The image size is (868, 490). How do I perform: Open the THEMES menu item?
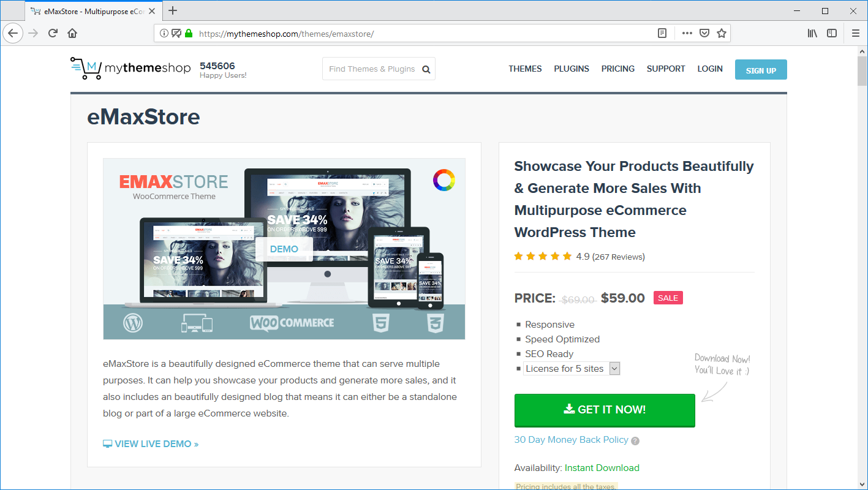click(x=525, y=69)
